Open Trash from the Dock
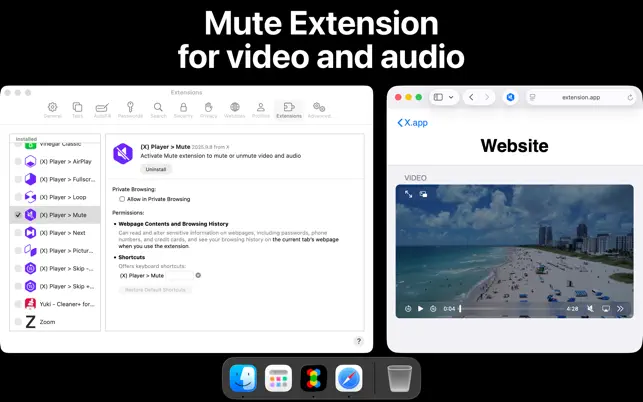Viewport: 643px width, 402px height. tap(399, 378)
